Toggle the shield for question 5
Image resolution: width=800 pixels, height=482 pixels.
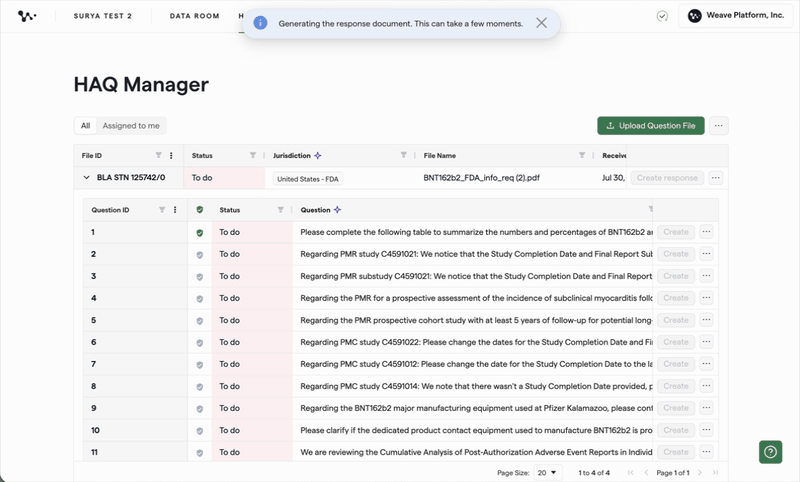pyautogui.click(x=199, y=321)
